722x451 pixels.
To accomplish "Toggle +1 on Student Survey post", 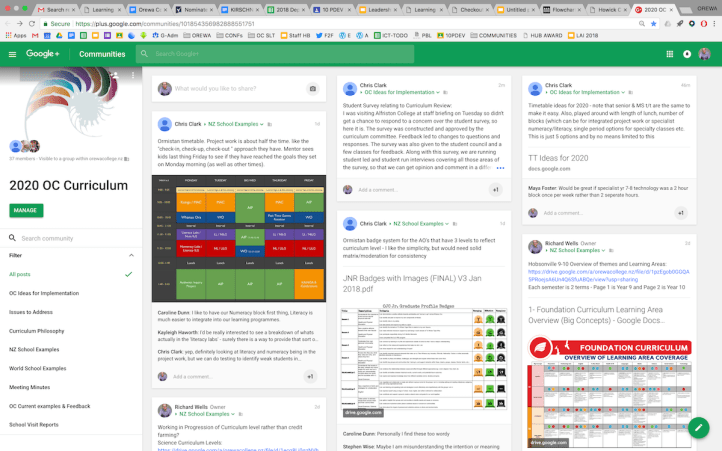I will (x=495, y=189).
